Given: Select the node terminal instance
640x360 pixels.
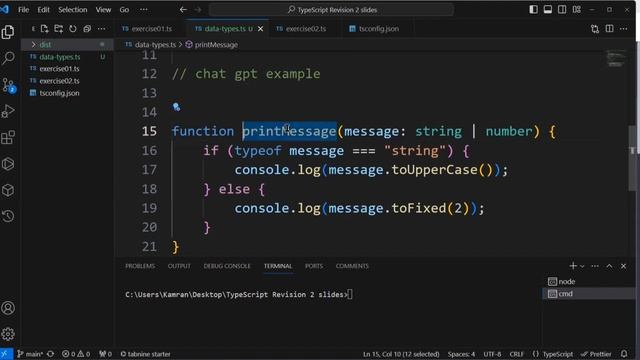Looking at the screenshot, I should point(589,282).
